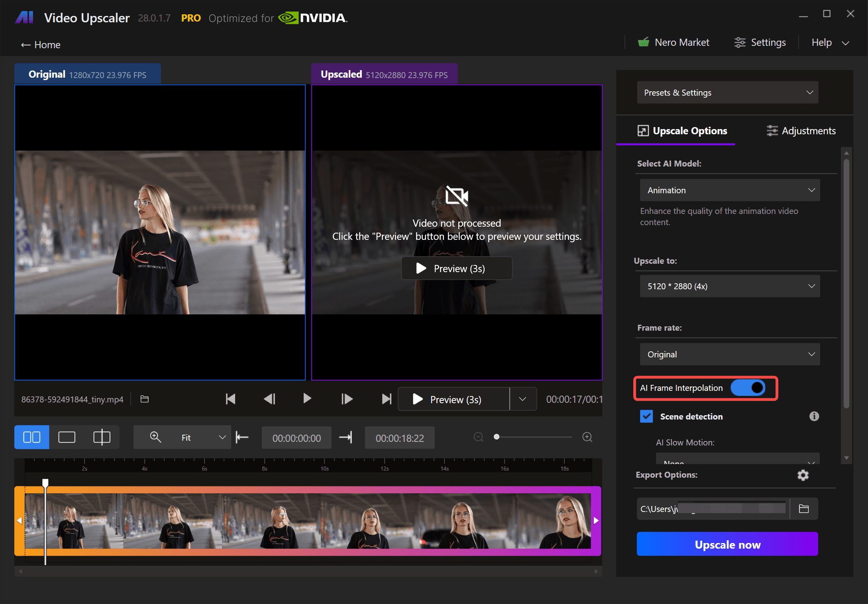The height and width of the screenshot is (604, 868).
Task: Disable AI Frame Interpolation toggle
Action: click(748, 388)
